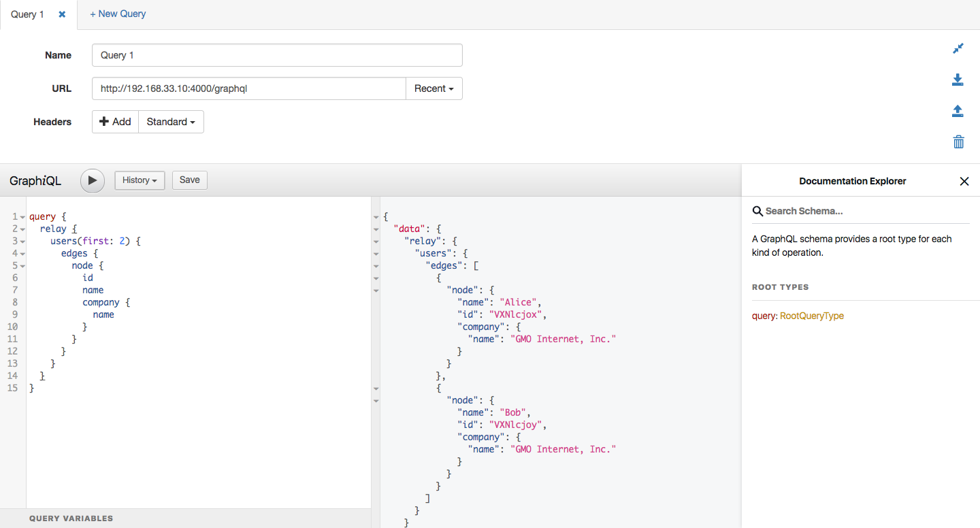
Task: Open the RootQueryType link
Action: pyautogui.click(x=812, y=316)
